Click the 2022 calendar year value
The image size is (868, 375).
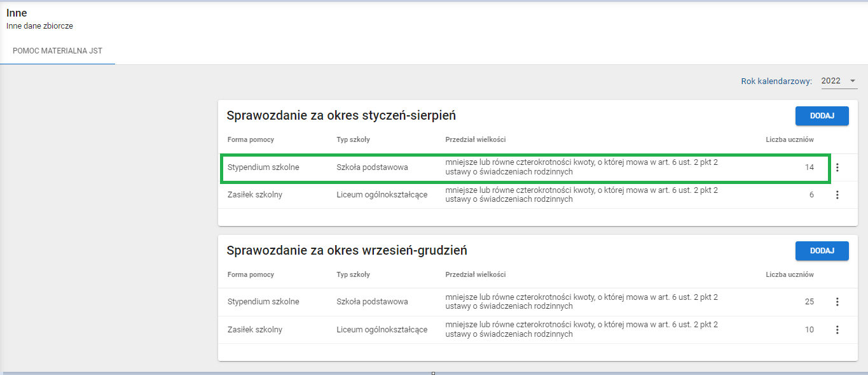pyautogui.click(x=830, y=81)
